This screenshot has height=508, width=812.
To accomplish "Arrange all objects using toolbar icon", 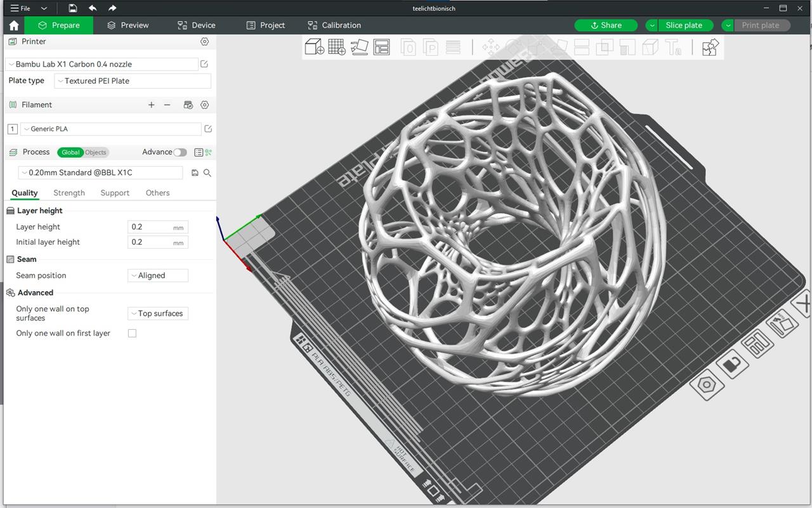I will 381,47.
